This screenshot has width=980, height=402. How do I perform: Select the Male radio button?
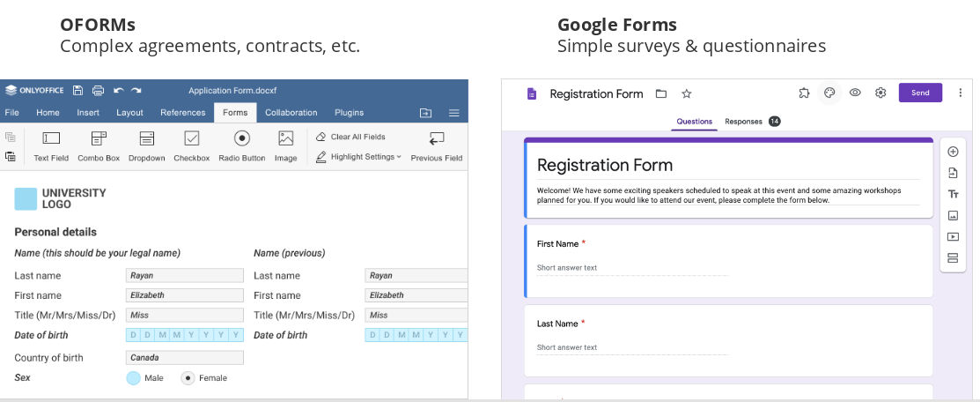[133, 378]
